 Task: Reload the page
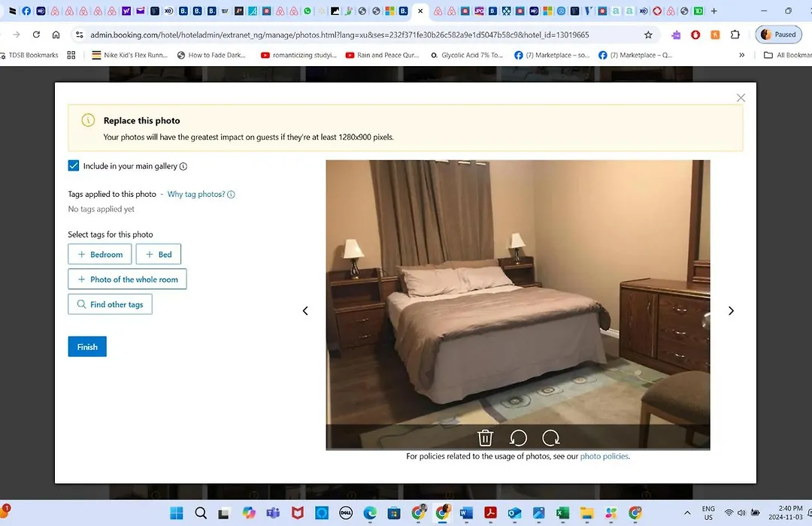click(x=36, y=35)
